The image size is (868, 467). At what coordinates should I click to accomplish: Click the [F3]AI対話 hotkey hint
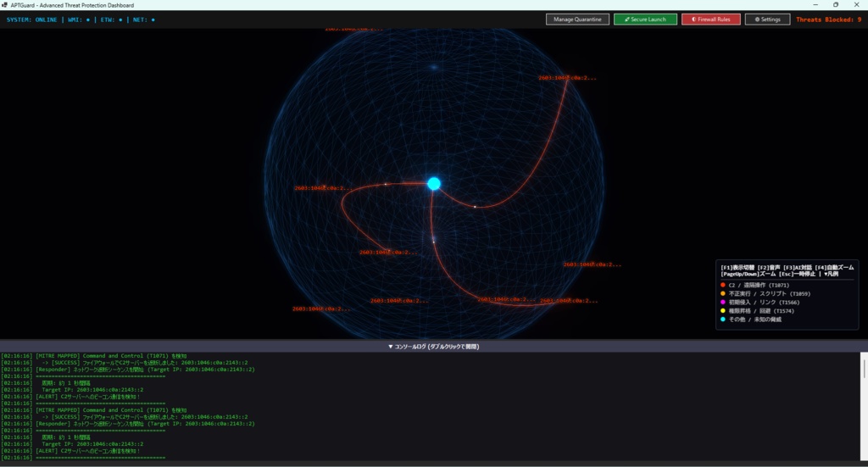tap(797, 267)
